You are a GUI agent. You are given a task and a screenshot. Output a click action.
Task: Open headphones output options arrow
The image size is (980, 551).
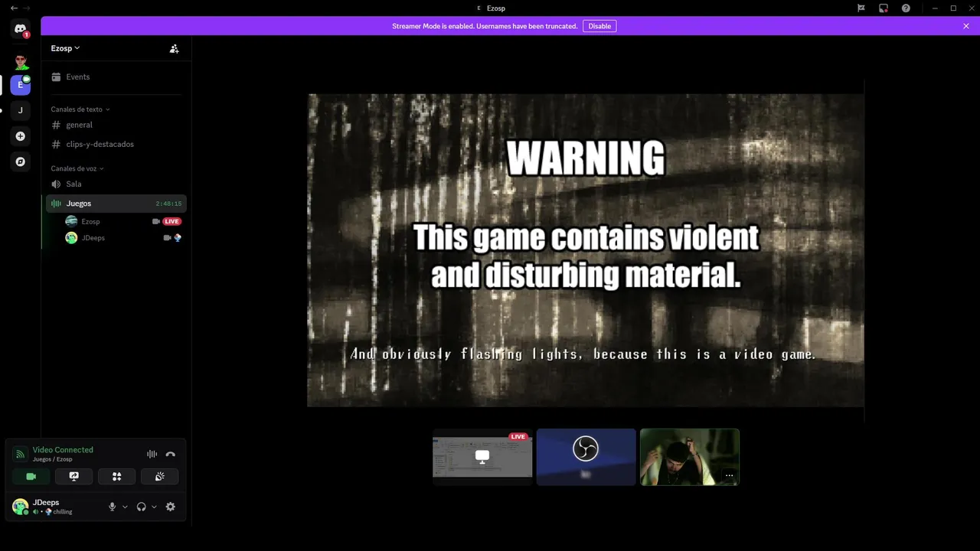(x=154, y=507)
